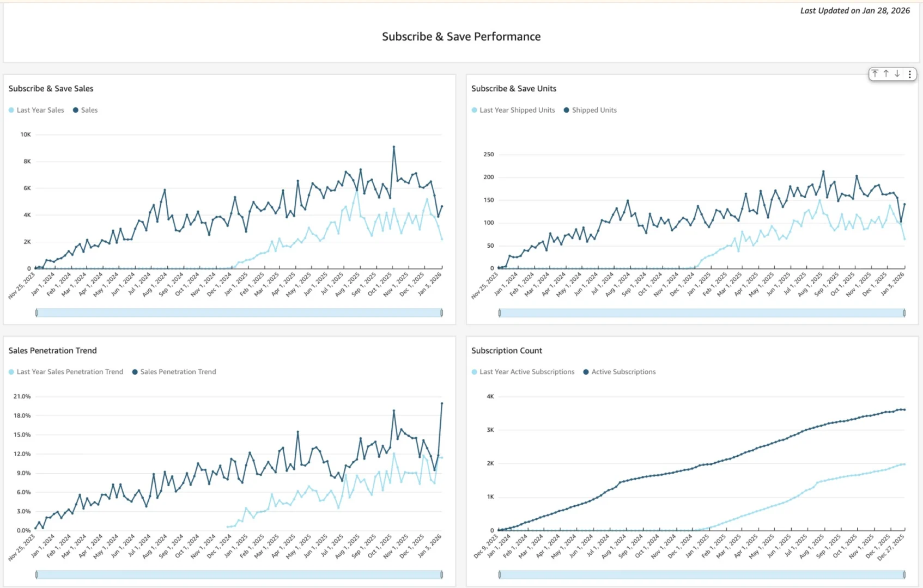Click the single up arrow drill icon
Screen dimensions: 923x588
click(886, 73)
